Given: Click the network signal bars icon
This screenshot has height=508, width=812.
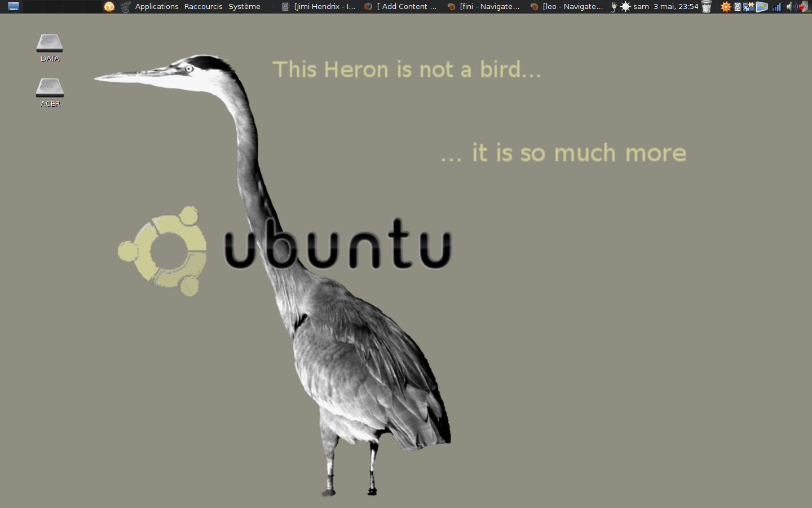Looking at the screenshot, I should pos(776,7).
